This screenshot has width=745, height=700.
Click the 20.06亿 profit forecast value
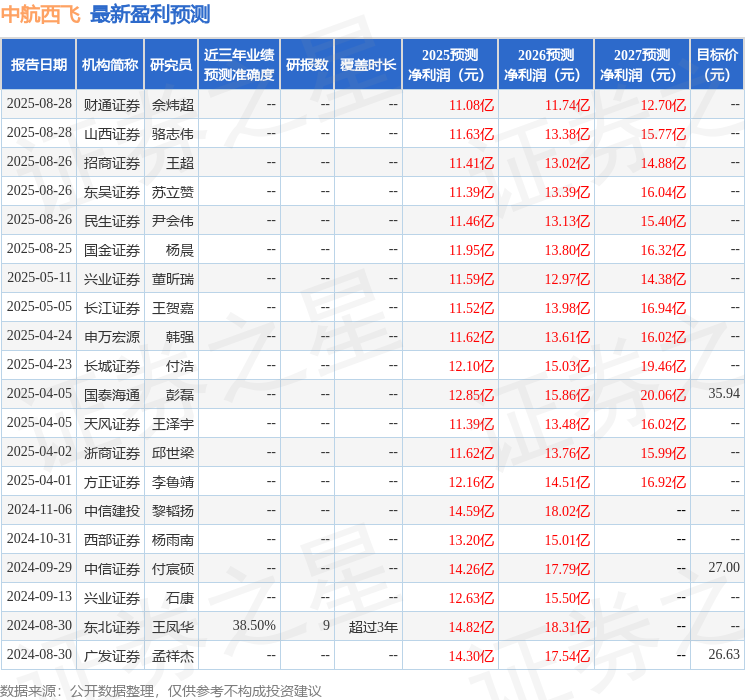pyautogui.click(x=663, y=394)
